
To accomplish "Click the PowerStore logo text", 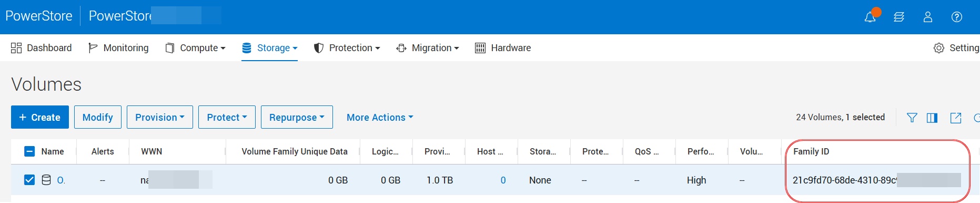I will [39, 16].
